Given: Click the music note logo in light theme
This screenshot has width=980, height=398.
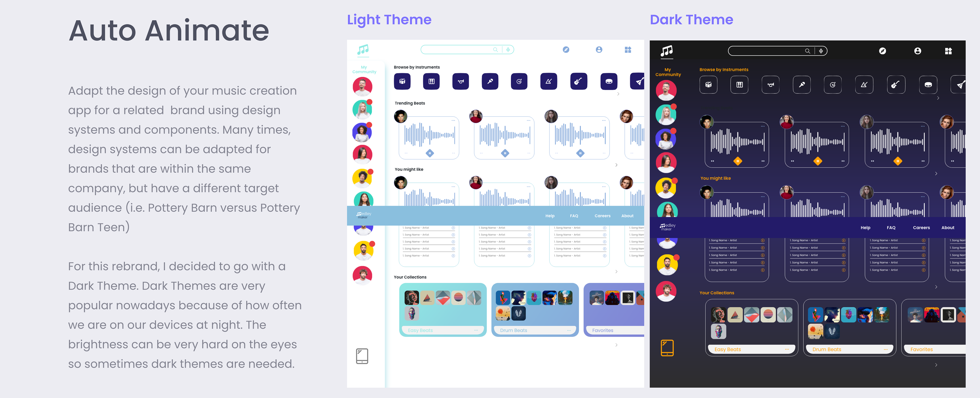Looking at the screenshot, I should coord(363,50).
